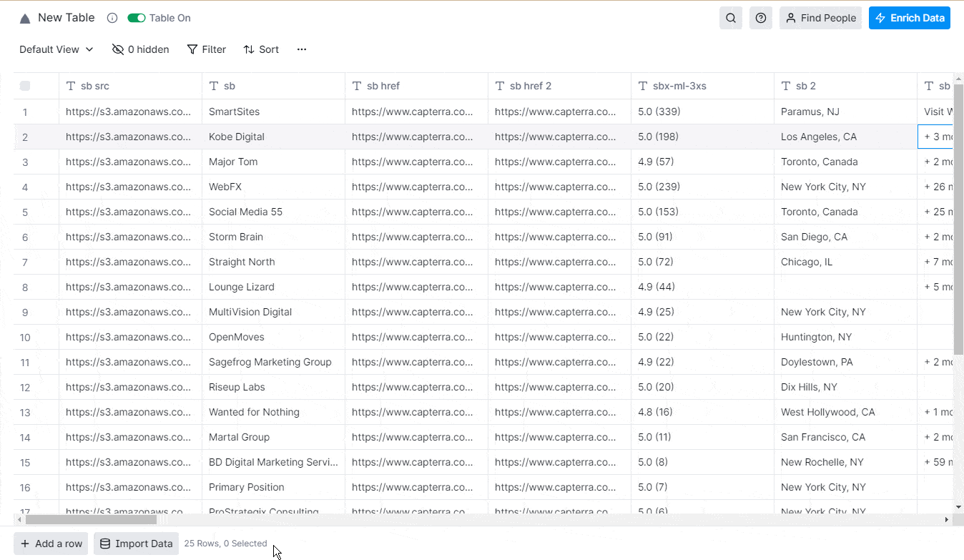The width and height of the screenshot is (964, 560).
Task: Open the 0 hidden columns option
Action: 141,49
